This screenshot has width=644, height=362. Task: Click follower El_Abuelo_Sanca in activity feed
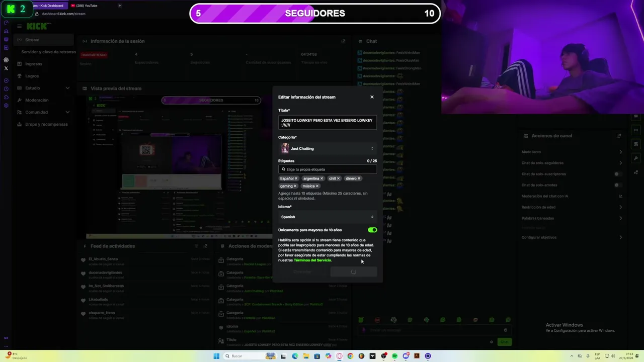pos(103,259)
